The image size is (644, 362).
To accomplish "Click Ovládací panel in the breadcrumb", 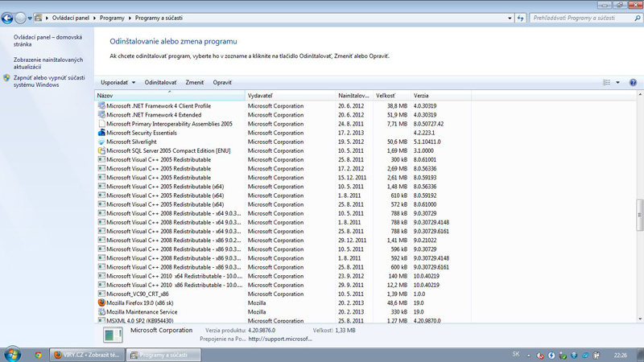I will pyautogui.click(x=71, y=18).
